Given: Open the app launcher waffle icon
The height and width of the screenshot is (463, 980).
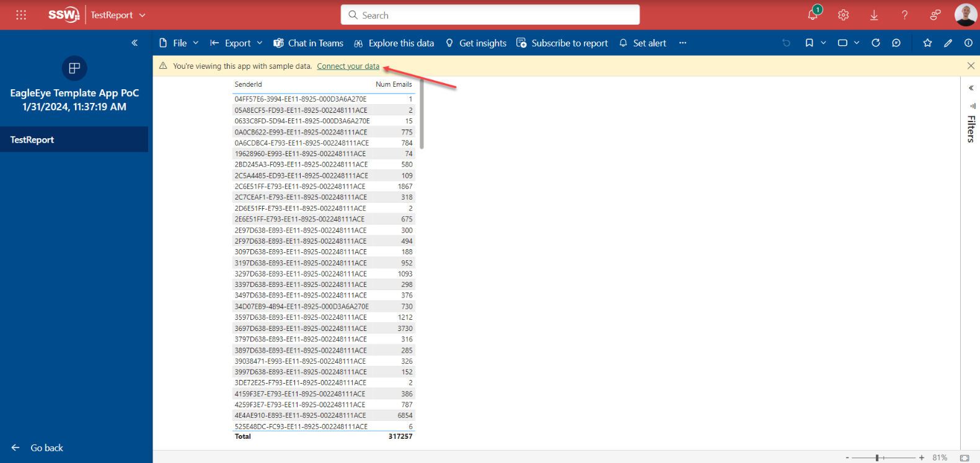Looking at the screenshot, I should click(x=21, y=15).
